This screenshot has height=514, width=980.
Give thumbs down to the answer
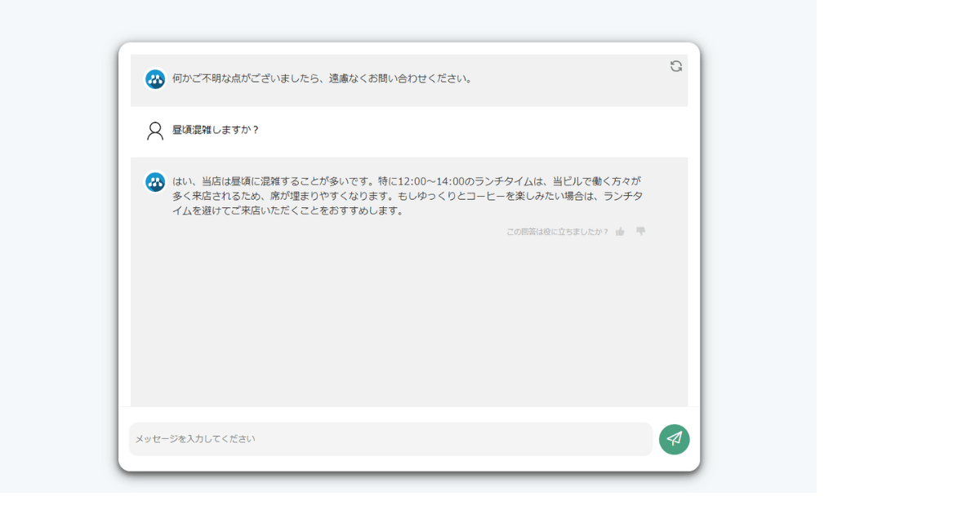click(641, 232)
